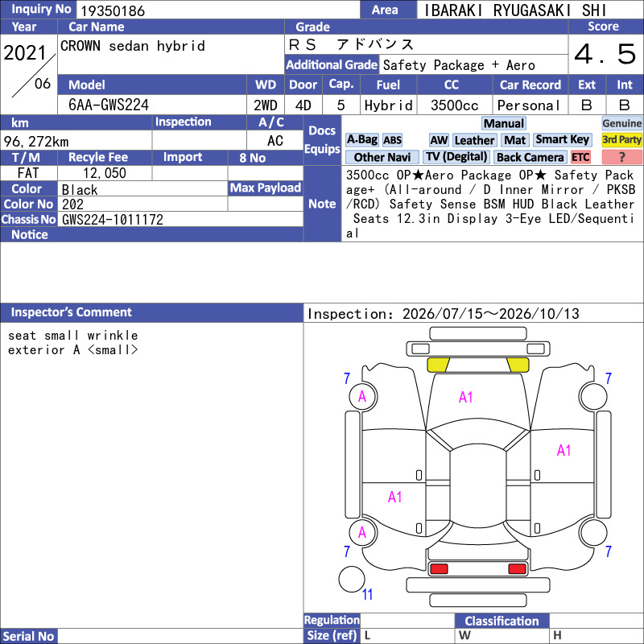The height and width of the screenshot is (644, 644).
Task: Toggle the Manual docs badge
Action: (x=504, y=124)
